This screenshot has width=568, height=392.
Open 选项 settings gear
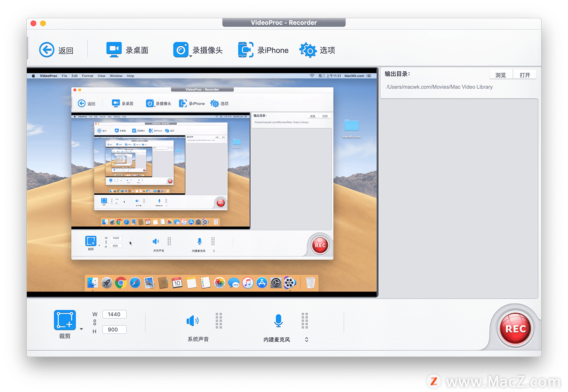317,50
